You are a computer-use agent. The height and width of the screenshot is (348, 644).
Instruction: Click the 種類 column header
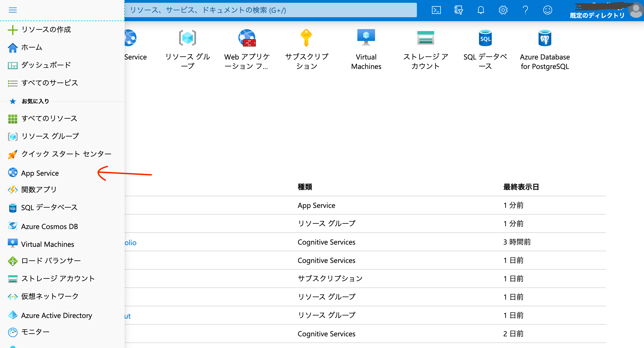[x=305, y=187]
